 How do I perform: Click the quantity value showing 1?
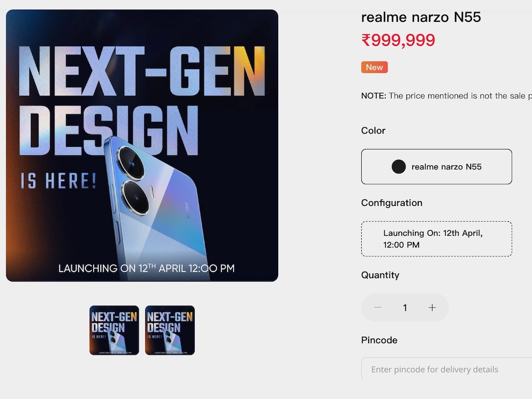click(x=405, y=307)
